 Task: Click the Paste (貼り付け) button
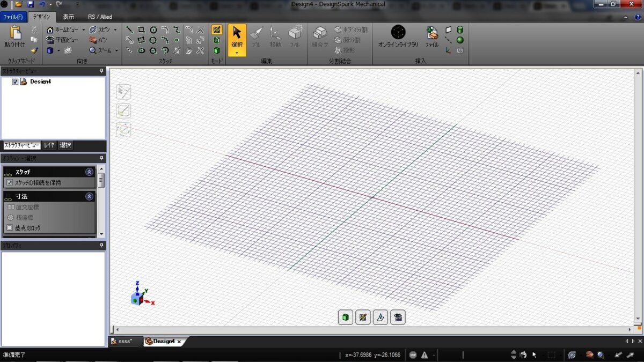pyautogui.click(x=15, y=37)
